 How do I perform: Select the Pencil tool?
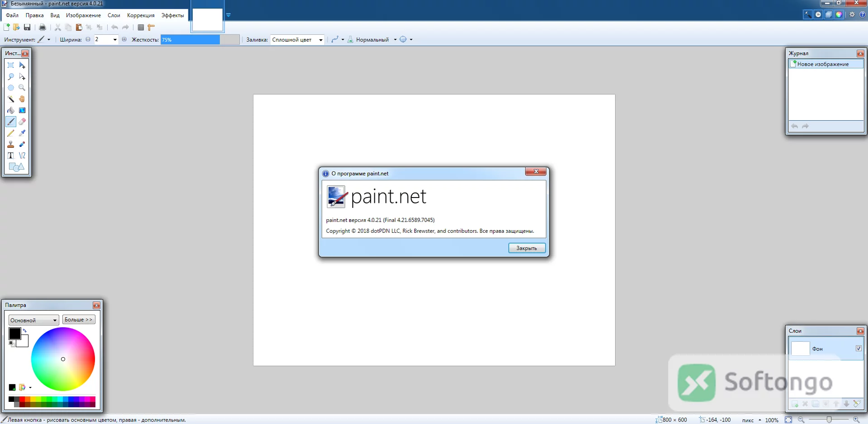point(11,133)
